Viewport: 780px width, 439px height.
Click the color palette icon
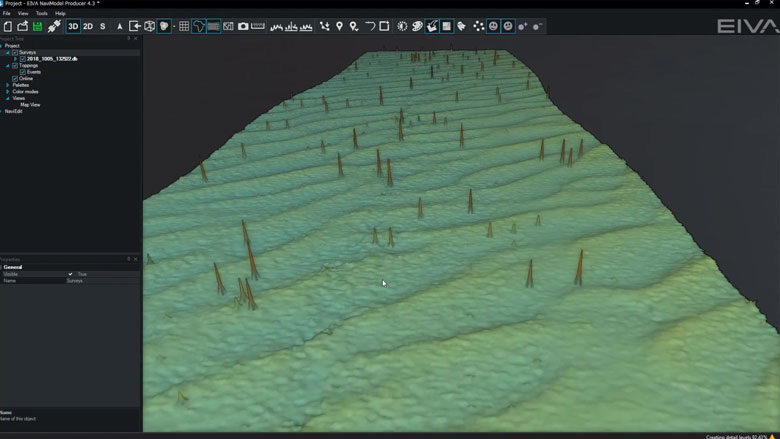coord(417,26)
